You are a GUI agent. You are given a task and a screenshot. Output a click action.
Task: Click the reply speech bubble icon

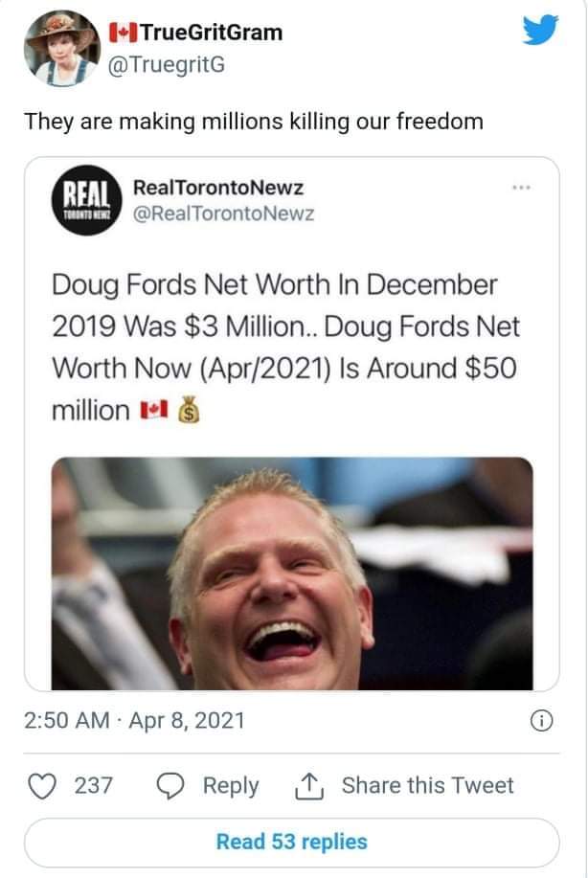[170, 786]
